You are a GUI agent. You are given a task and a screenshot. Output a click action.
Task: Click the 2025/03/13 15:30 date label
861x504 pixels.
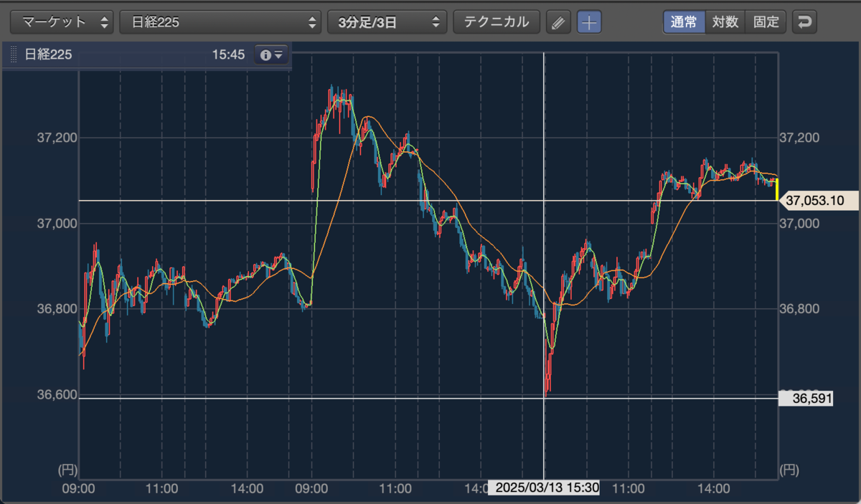pos(543,488)
